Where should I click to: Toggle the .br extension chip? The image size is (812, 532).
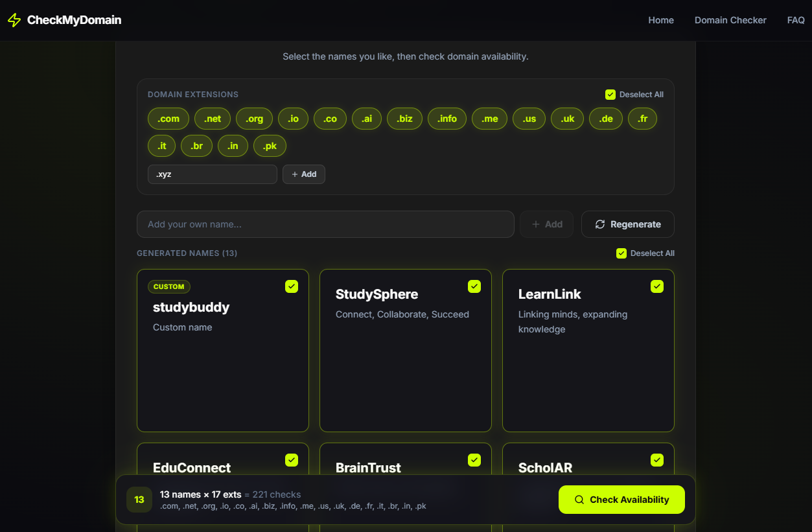[x=197, y=146]
